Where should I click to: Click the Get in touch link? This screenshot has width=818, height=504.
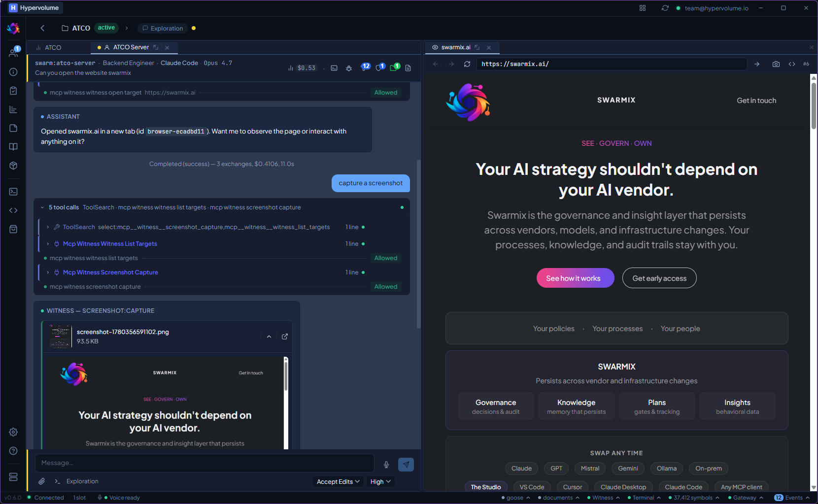point(756,101)
